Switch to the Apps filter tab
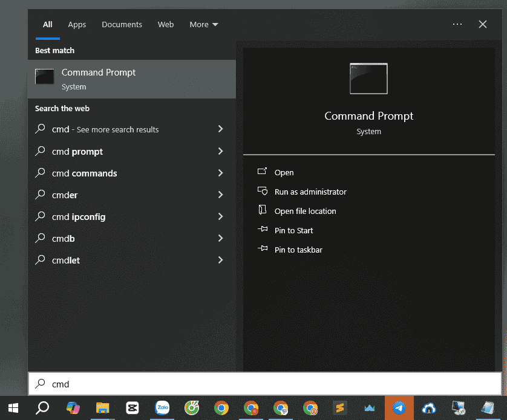Viewport: 507px width, 420px height. (x=77, y=25)
